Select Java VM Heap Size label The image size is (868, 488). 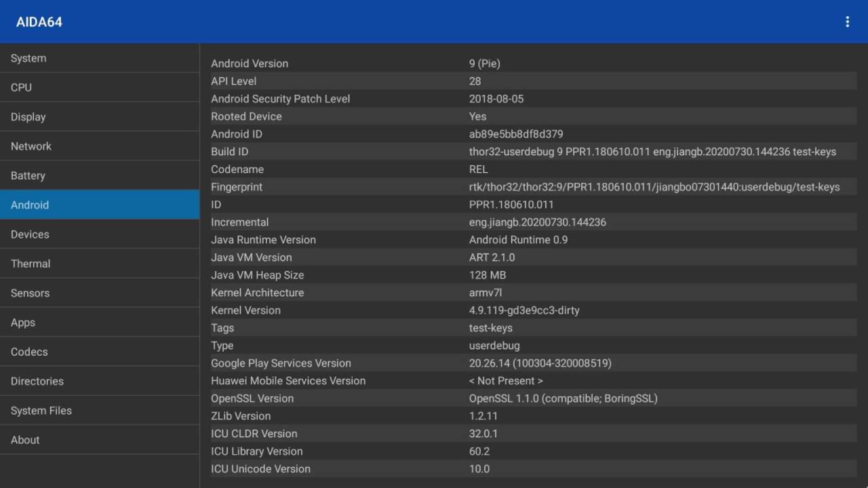click(257, 275)
